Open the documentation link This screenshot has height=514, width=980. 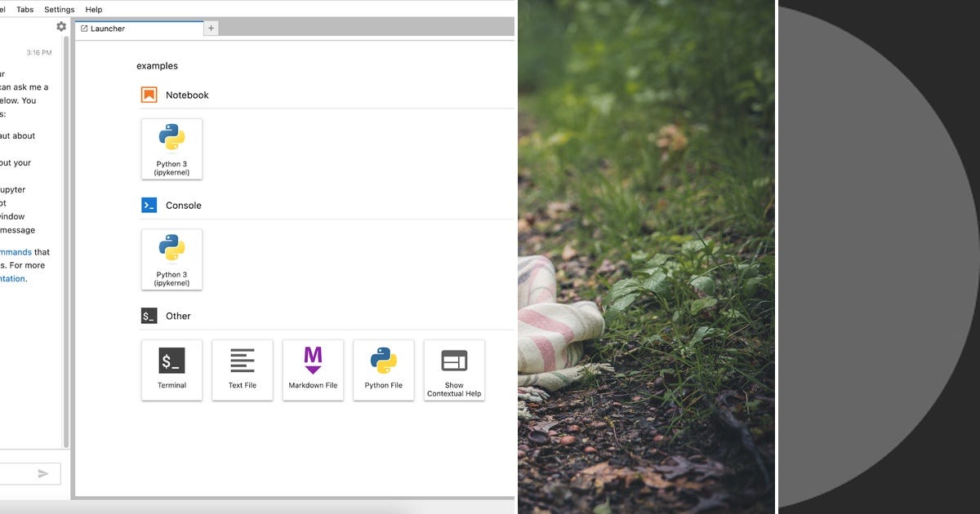(11, 278)
